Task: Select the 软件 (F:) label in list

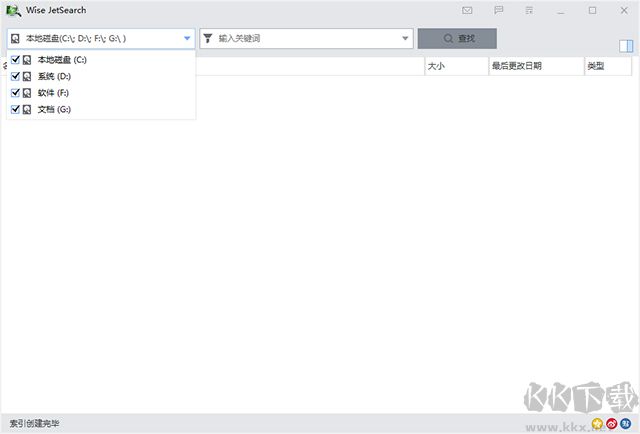Action: pyautogui.click(x=53, y=93)
